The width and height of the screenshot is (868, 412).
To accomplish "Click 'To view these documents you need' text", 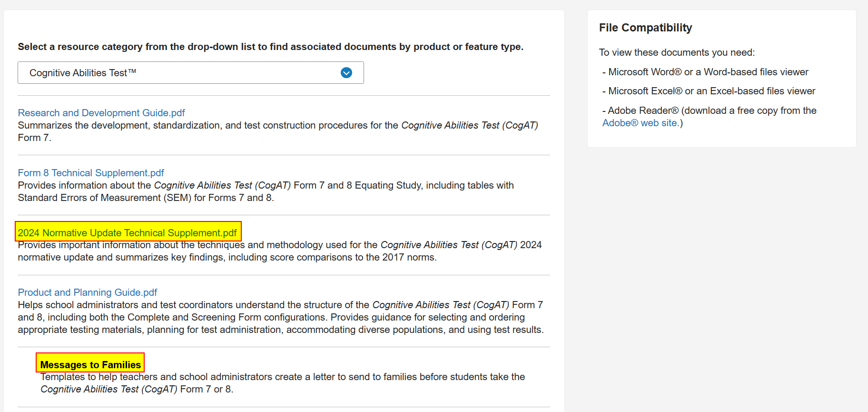I will pyautogui.click(x=677, y=52).
